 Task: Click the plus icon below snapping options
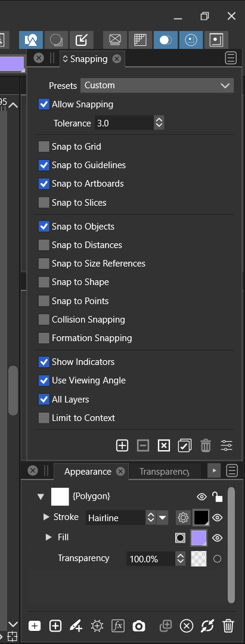122,445
